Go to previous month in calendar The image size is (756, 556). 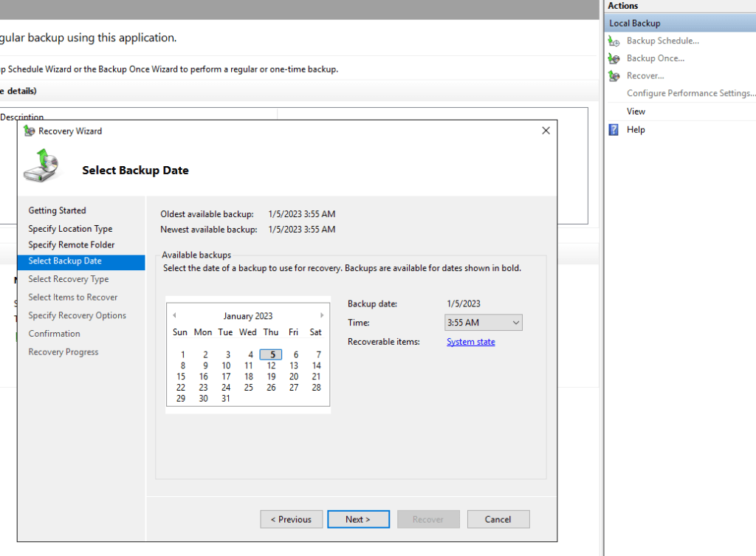tap(174, 315)
